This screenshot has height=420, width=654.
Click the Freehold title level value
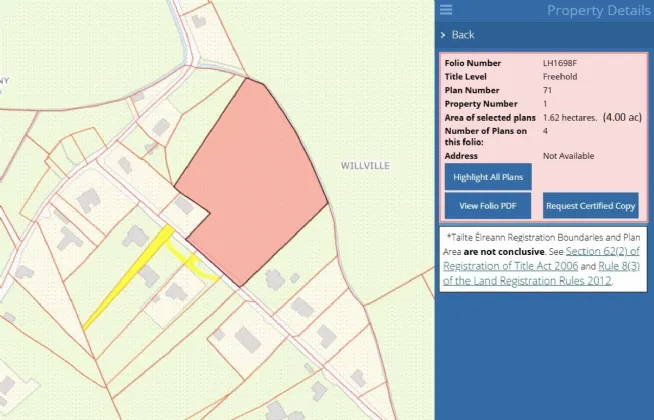(559, 76)
